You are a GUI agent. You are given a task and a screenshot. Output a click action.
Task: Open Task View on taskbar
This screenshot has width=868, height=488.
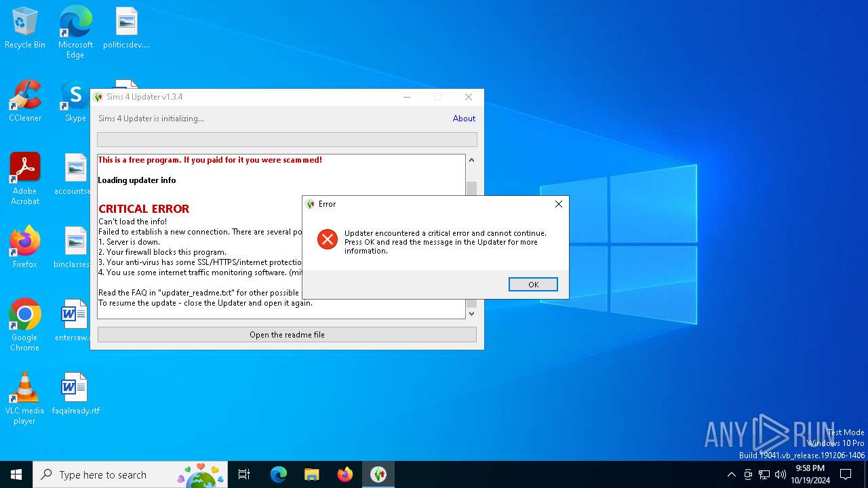tap(244, 474)
